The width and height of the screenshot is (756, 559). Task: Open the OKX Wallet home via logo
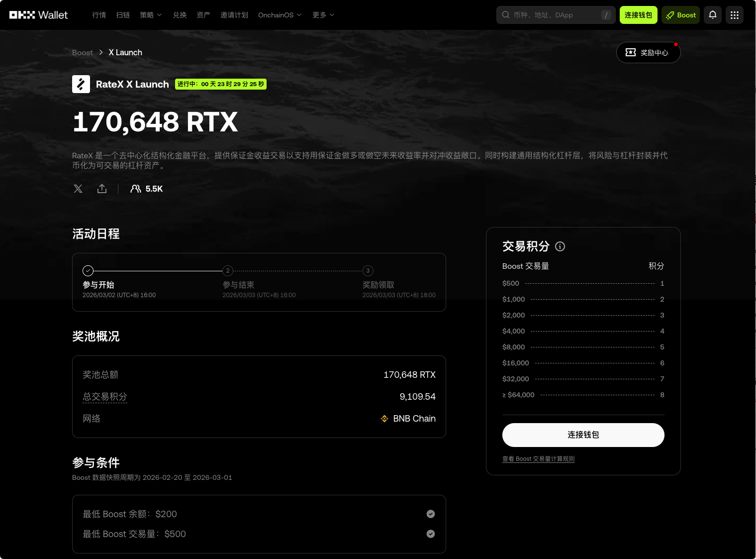(38, 14)
